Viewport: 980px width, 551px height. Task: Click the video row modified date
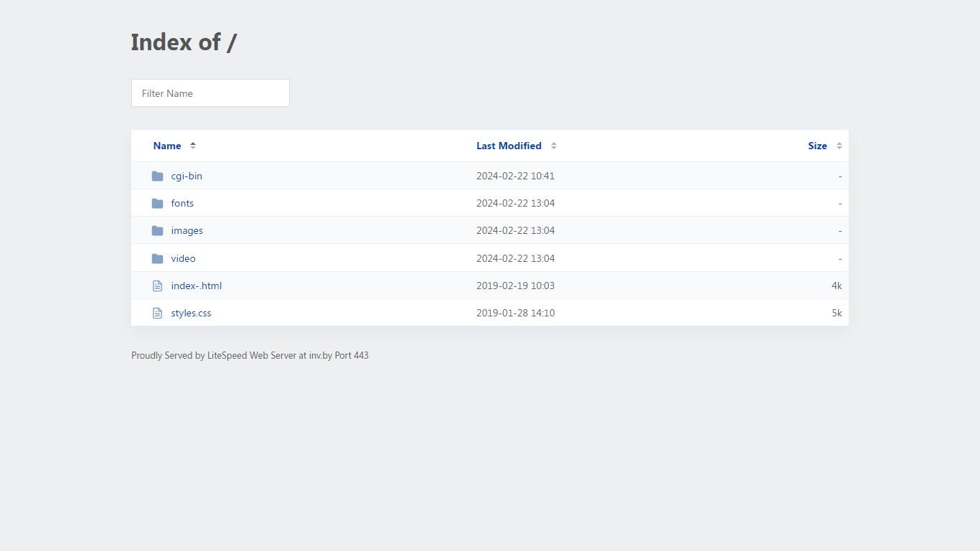click(515, 258)
